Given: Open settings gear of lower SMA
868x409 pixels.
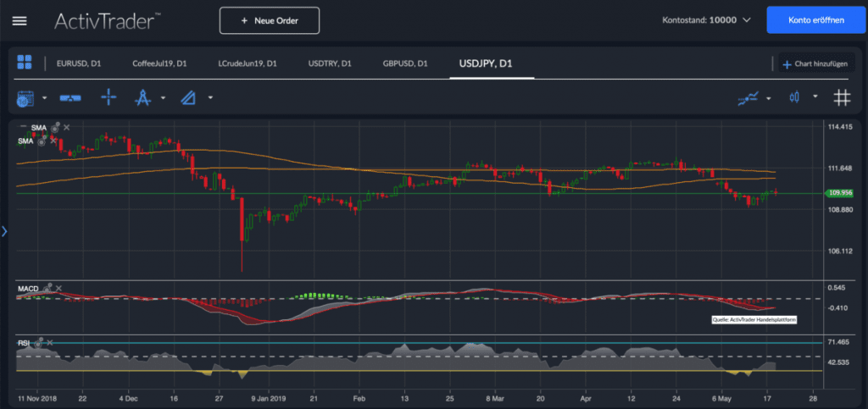Looking at the screenshot, I should (42, 141).
